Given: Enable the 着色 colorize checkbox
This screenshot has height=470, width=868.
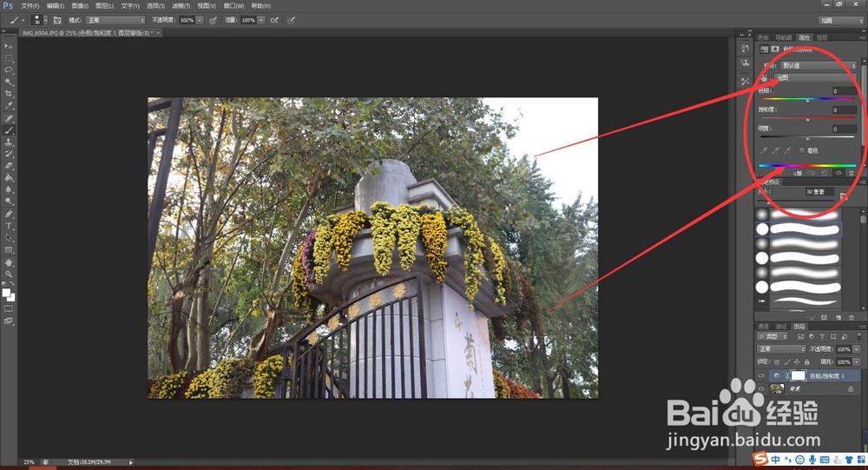Looking at the screenshot, I should click(x=801, y=150).
